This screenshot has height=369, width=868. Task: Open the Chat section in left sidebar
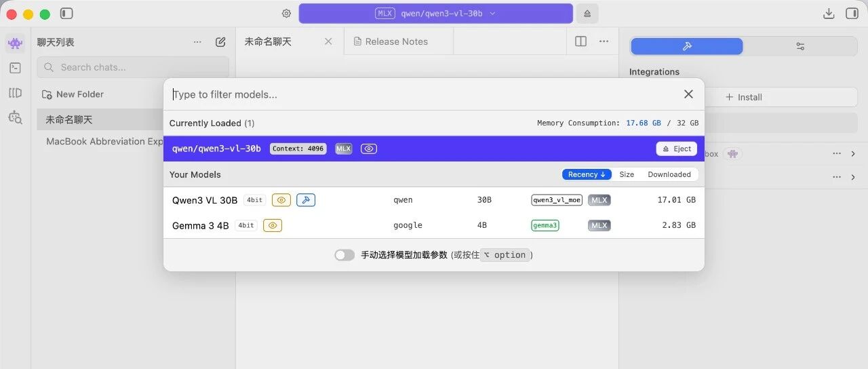[x=15, y=43]
